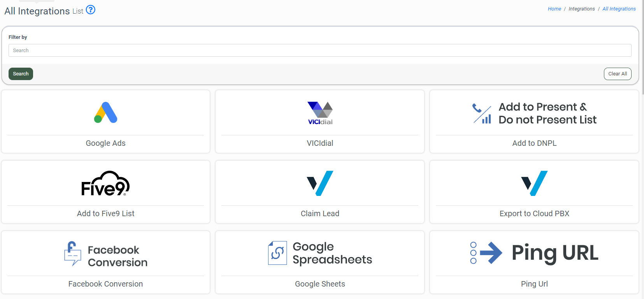644x299 pixels.
Task: Click the Facebook Conversion logo icon
Action: click(73, 254)
